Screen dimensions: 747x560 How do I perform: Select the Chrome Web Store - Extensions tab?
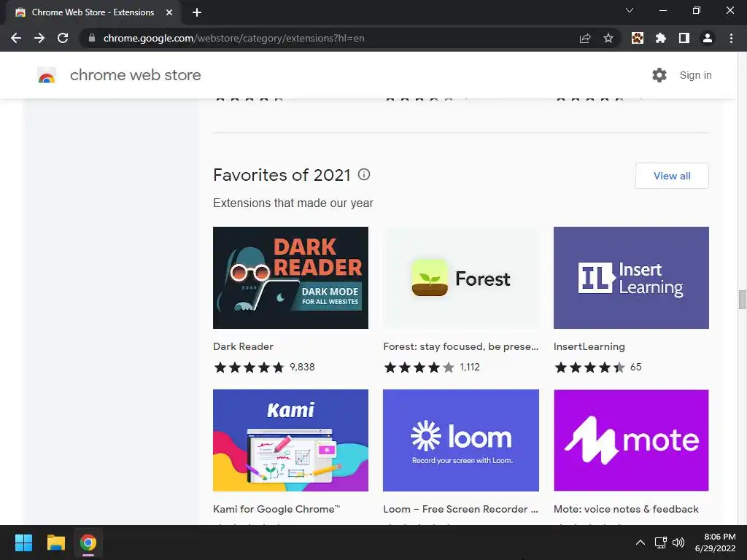coord(93,12)
